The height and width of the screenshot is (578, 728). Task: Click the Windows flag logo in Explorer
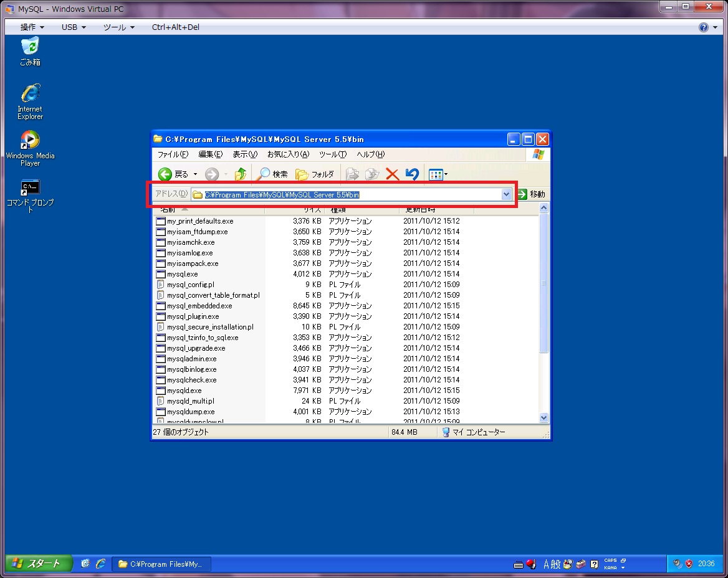tap(539, 154)
